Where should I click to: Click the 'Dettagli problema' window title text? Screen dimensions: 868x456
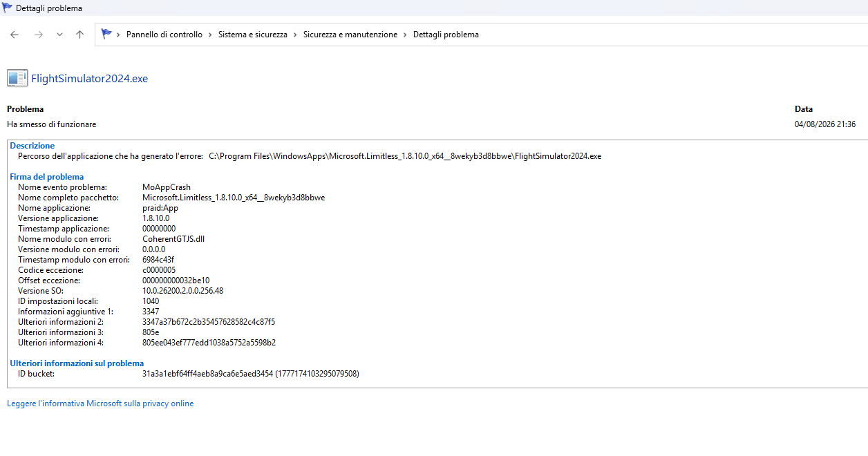point(49,8)
